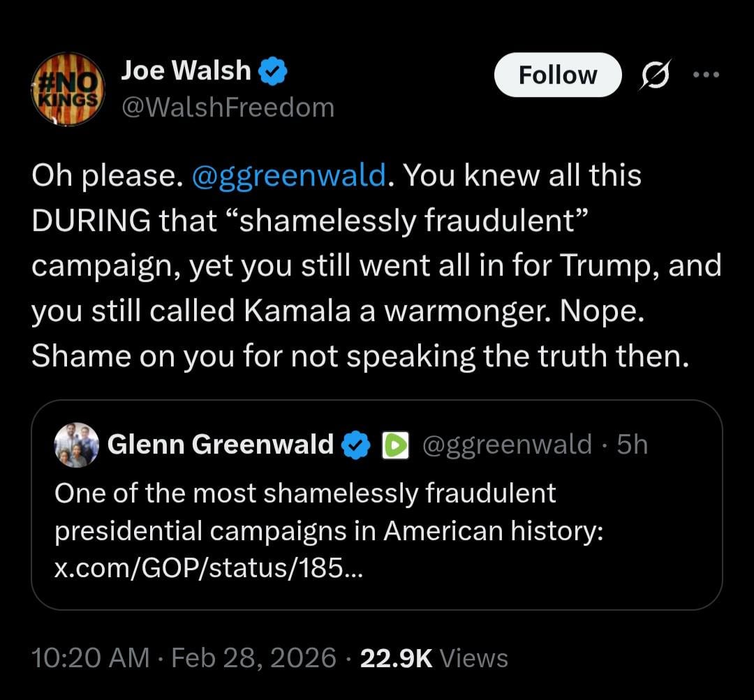Open the x.com/GOP/status link

click(209, 569)
